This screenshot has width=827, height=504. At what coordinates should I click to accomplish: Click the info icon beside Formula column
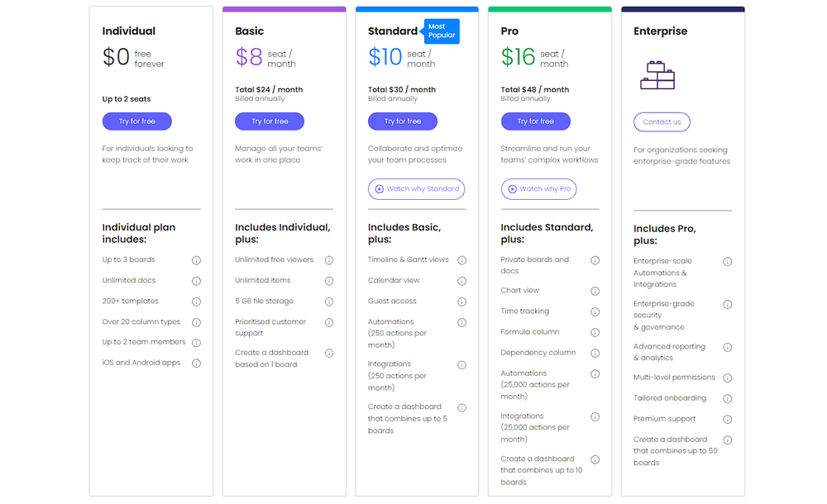[595, 331]
